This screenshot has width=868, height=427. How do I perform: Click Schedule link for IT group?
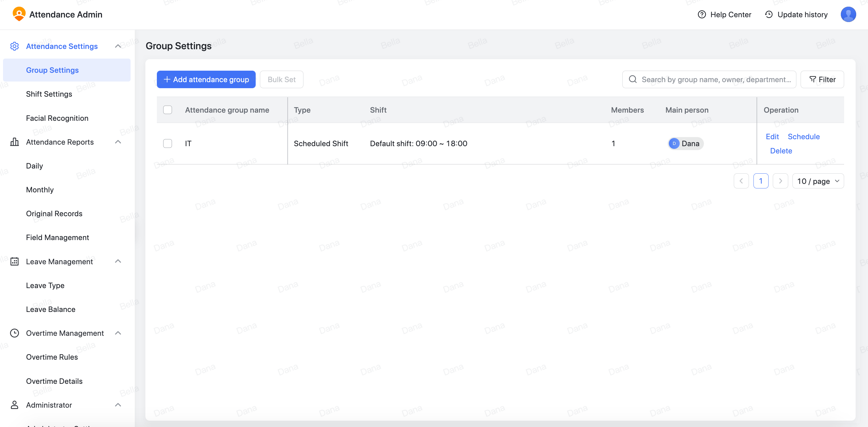click(803, 136)
